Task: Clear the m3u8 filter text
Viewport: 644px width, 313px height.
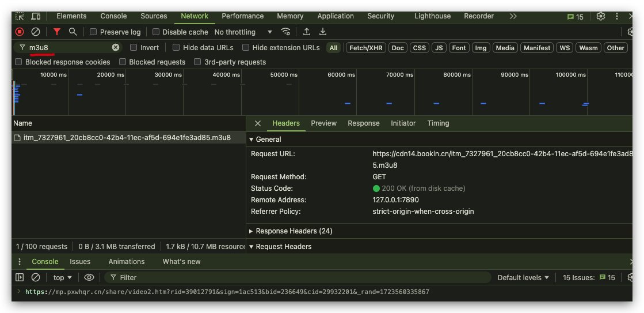Action: [x=116, y=47]
